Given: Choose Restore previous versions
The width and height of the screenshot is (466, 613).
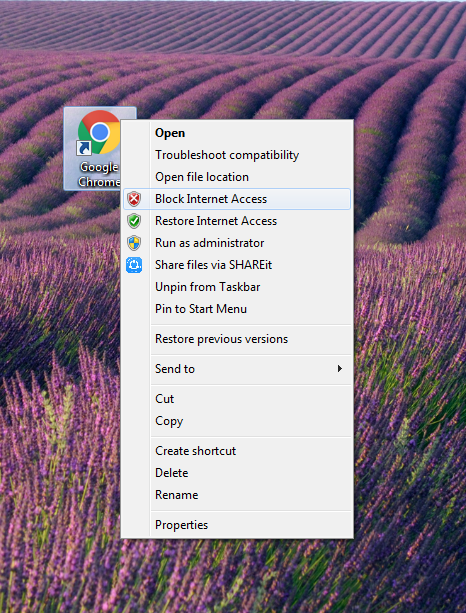Looking at the screenshot, I should 237,339.
